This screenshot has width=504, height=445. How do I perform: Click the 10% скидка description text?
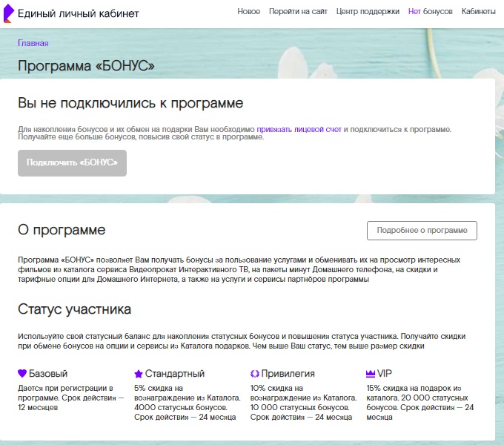[303, 403]
